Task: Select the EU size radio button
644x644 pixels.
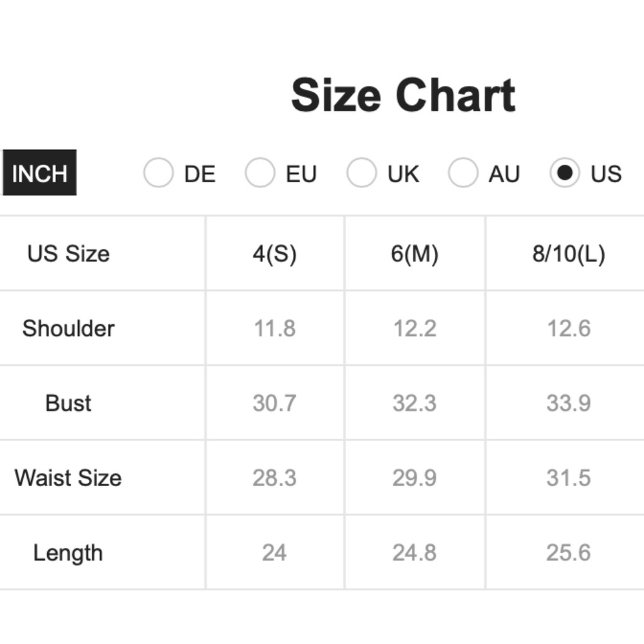Action: coord(260,173)
